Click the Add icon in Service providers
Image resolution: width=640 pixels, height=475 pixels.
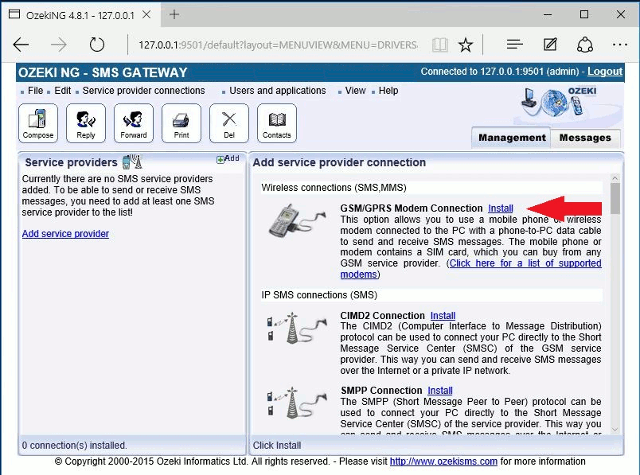pos(228,159)
